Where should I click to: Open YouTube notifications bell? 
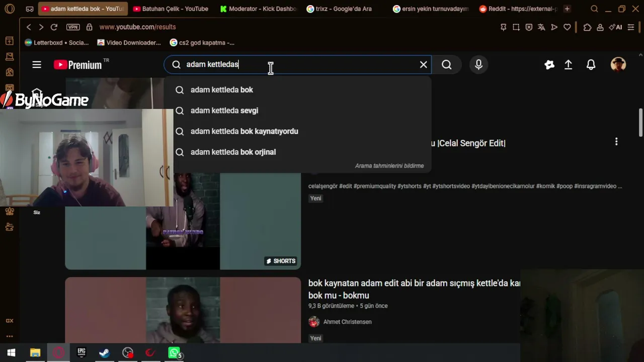pos(591,64)
